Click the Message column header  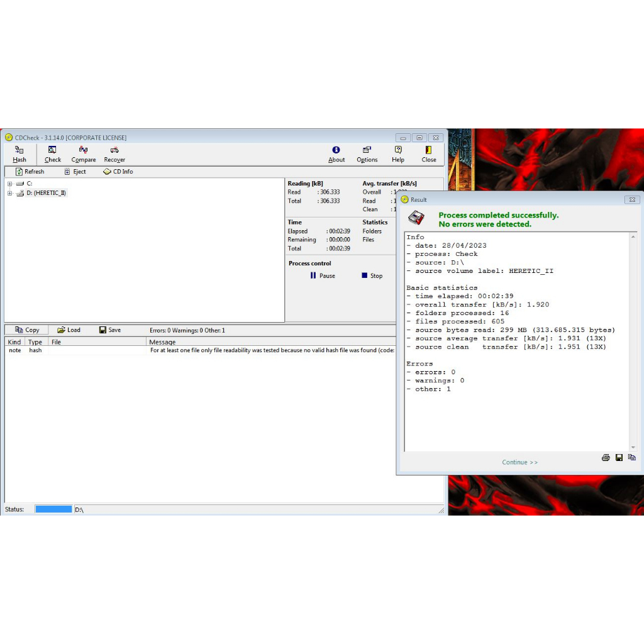(x=162, y=342)
